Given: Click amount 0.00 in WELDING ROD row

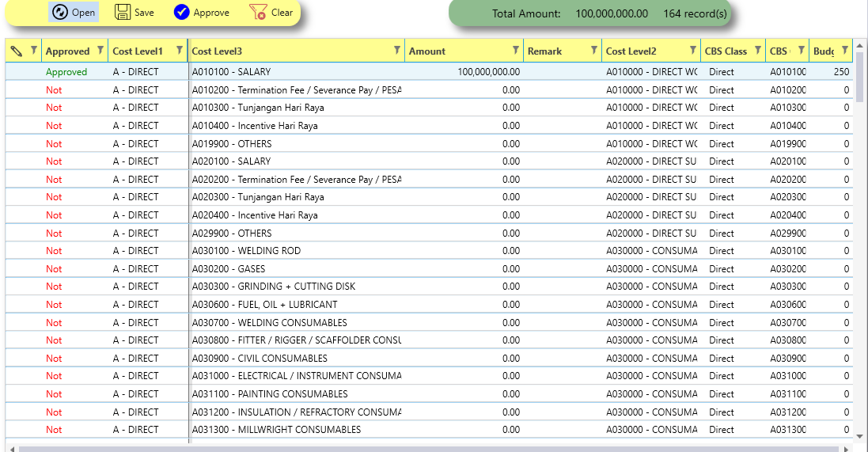Looking at the screenshot, I should coord(511,250).
